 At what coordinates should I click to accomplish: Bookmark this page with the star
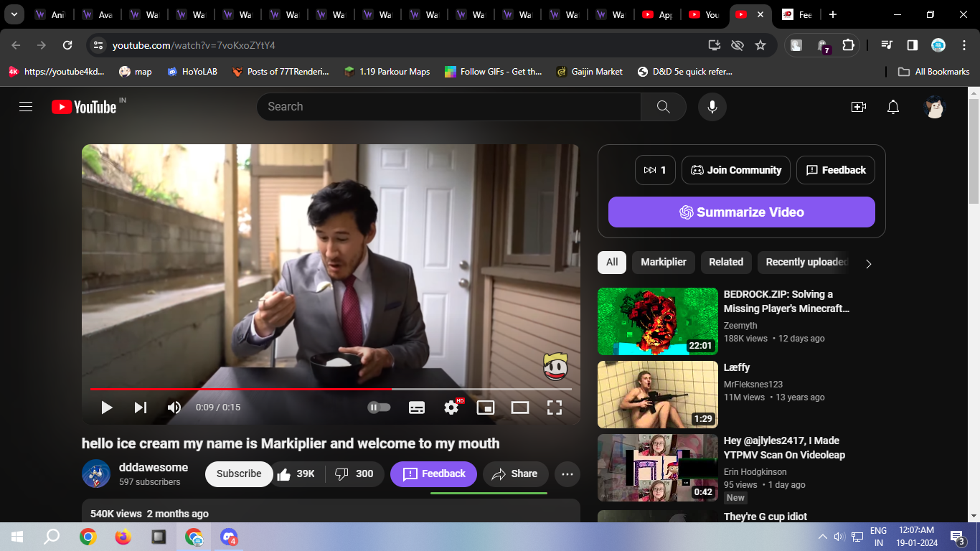point(760,45)
